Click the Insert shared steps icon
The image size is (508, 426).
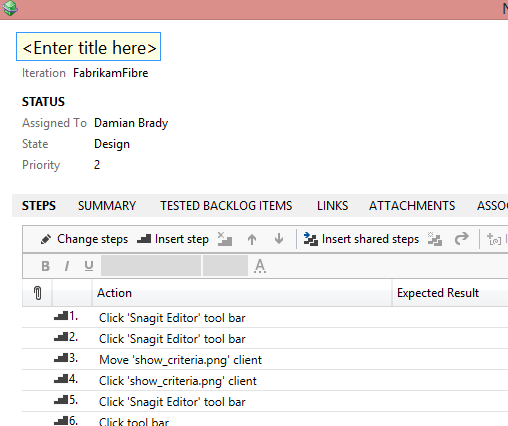[x=311, y=239]
